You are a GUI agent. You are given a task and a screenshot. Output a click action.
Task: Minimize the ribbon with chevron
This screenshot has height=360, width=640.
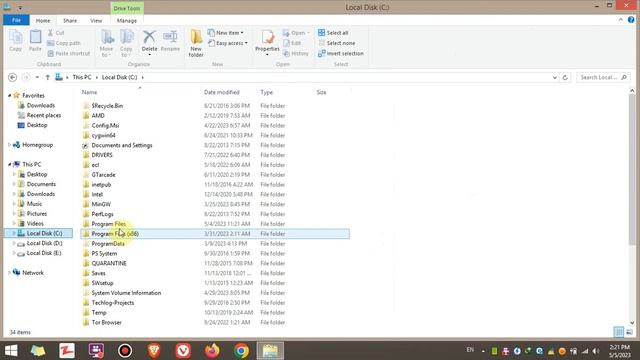(620, 20)
